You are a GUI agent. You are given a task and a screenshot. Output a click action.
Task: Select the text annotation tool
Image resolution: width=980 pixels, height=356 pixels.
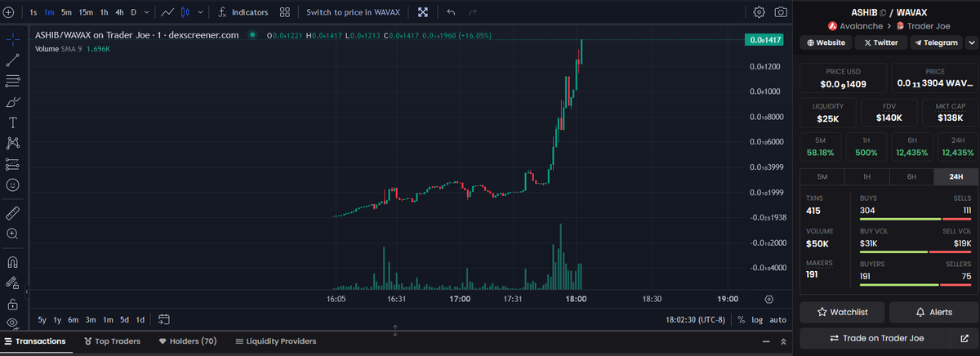(x=12, y=122)
